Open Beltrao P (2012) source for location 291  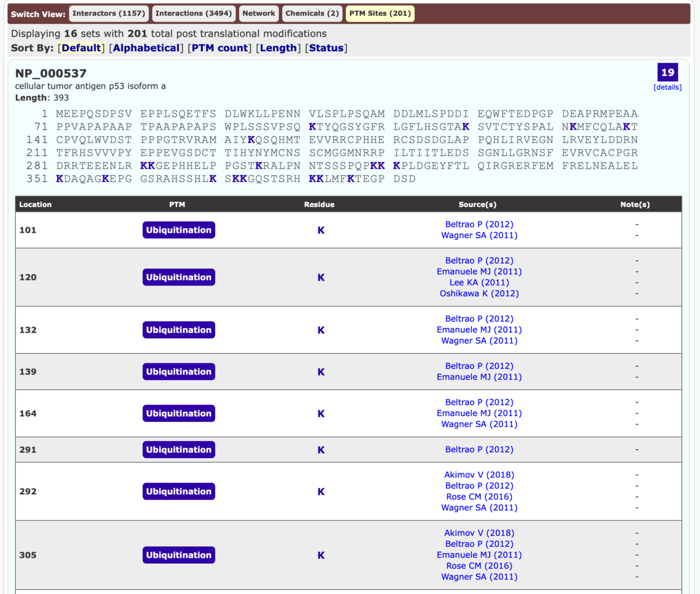(480, 449)
